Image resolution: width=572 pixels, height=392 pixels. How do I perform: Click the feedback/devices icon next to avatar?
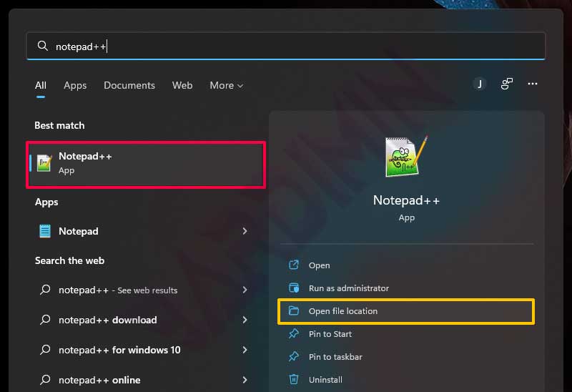click(x=506, y=84)
